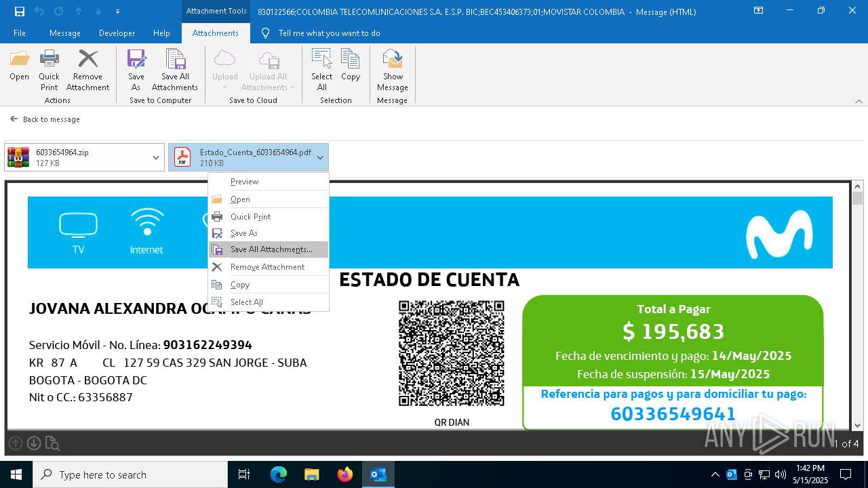
Task: Click the find icon in PDF preview toolbar
Action: [x=52, y=444]
